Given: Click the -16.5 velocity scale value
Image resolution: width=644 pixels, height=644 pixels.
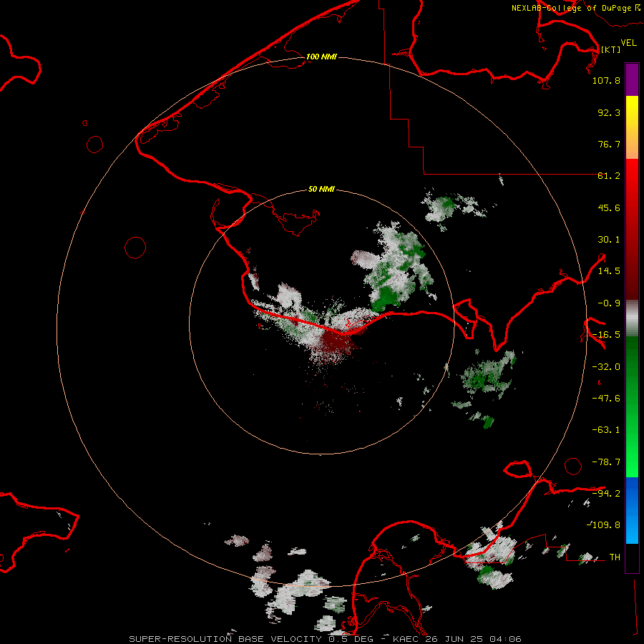Looking at the screenshot, I should point(606,335).
